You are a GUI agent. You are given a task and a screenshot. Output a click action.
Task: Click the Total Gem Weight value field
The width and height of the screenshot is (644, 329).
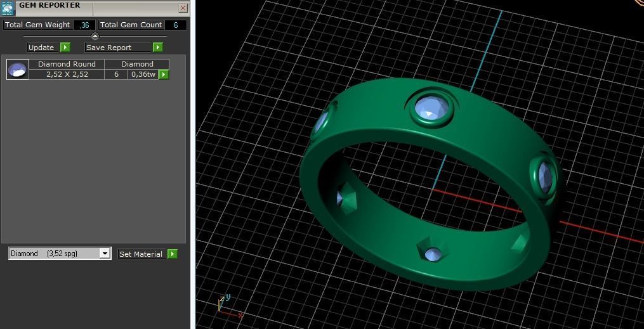point(84,25)
